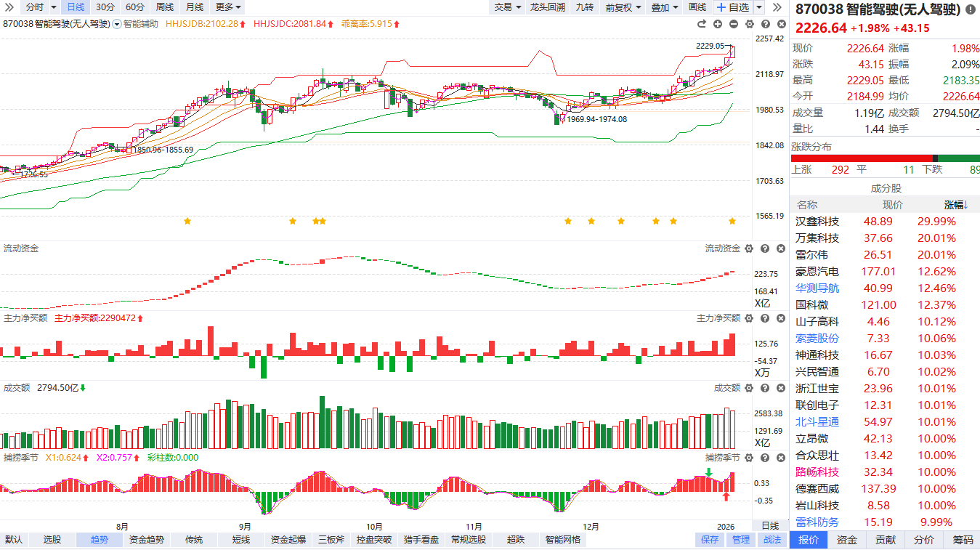Open main chart settings gear icon

coord(749,24)
